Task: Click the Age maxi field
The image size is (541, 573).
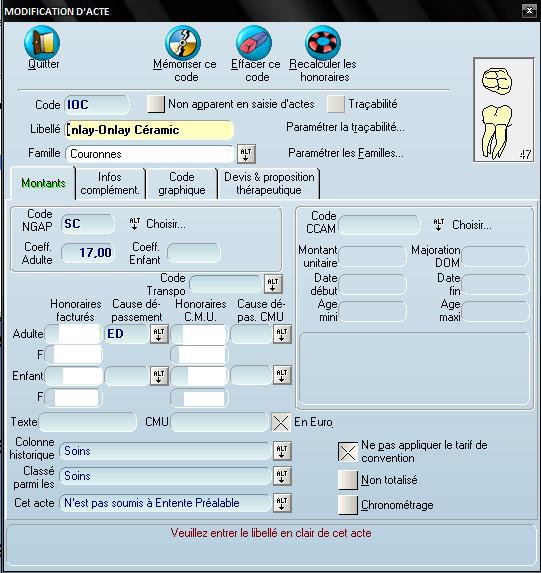Action: click(x=495, y=311)
